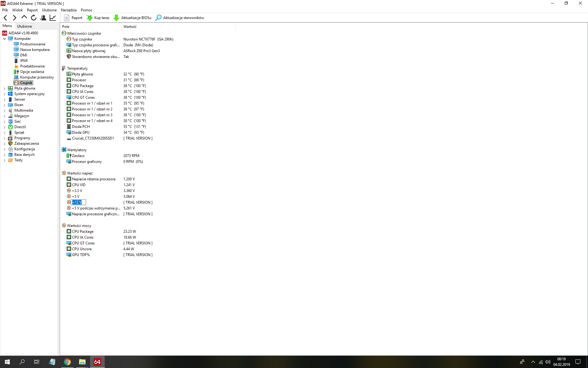The height and width of the screenshot is (368, 588).
Task: Select the CPU Package temperature row
Action: tap(148, 86)
